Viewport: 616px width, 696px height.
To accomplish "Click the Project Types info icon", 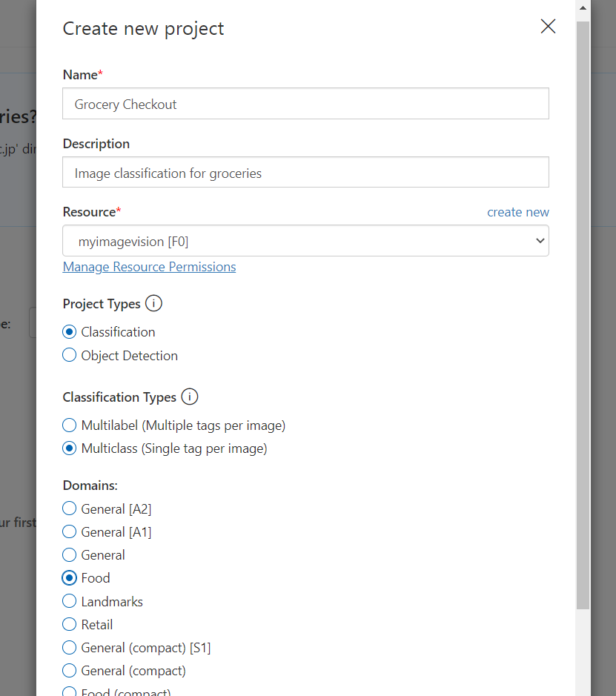I will click(153, 304).
